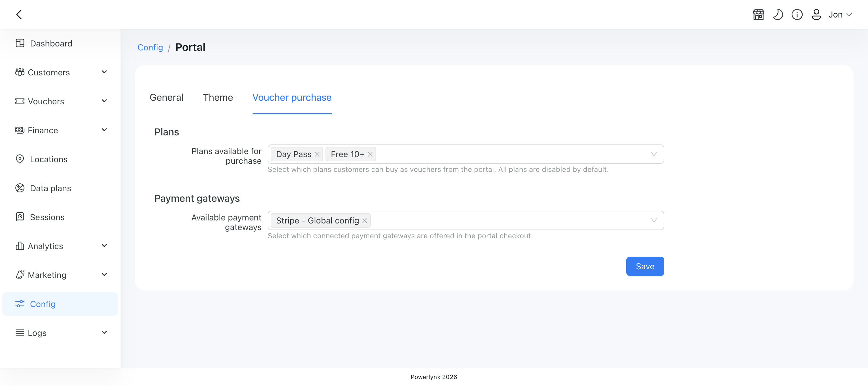Open the Jon account dropdown
Image resolution: width=868 pixels, height=386 pixels.
tap(840, 14)
